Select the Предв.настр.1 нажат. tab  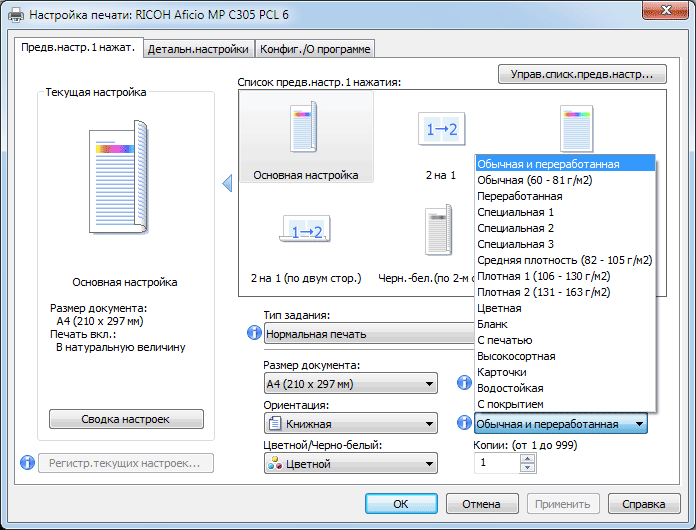(x=78, y=47)
